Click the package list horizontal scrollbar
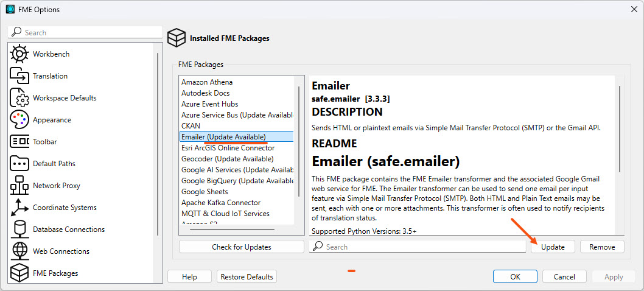The width and height of the screenshot is (644, 291). click(232, 228)
